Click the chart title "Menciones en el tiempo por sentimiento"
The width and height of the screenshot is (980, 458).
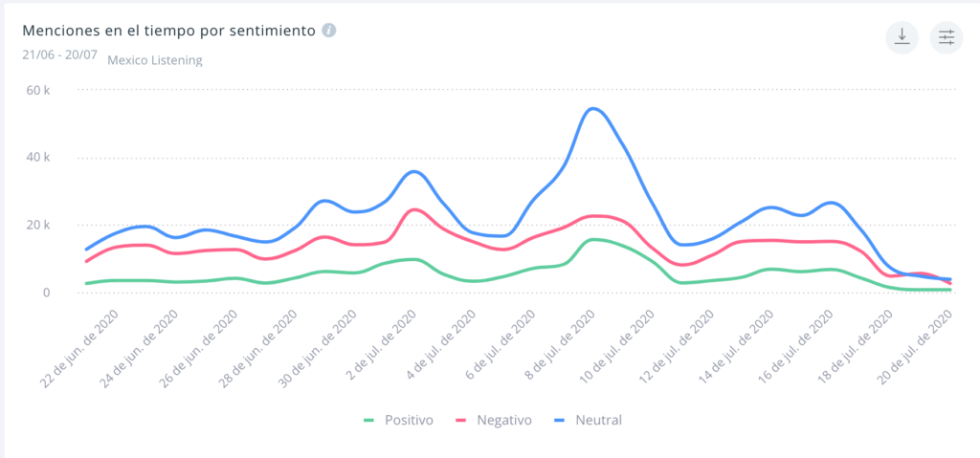pos(168,30)
